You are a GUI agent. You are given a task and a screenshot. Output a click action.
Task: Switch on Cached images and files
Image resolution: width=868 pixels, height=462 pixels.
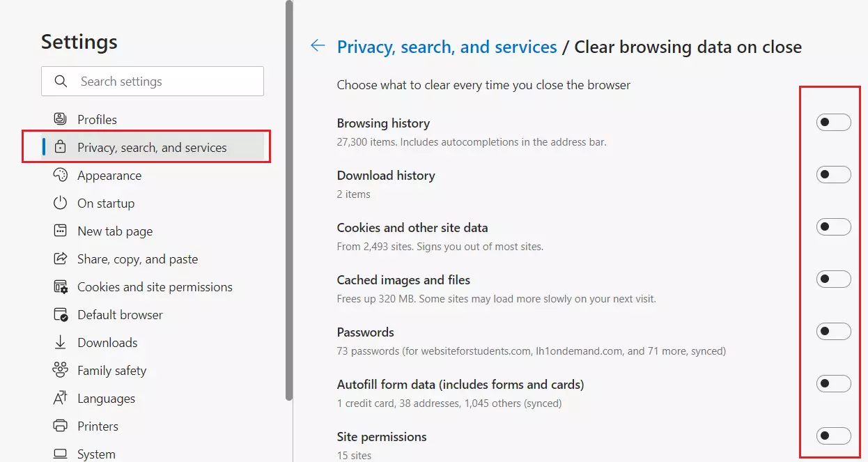833,279
